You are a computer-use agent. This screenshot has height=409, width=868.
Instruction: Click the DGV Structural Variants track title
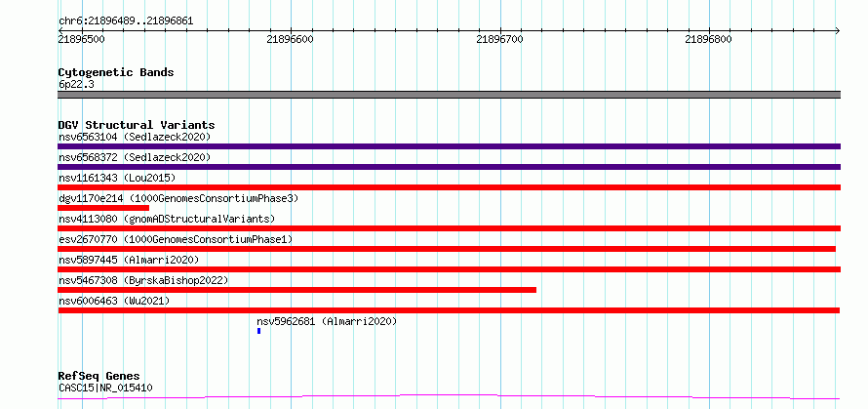(137, 125)
